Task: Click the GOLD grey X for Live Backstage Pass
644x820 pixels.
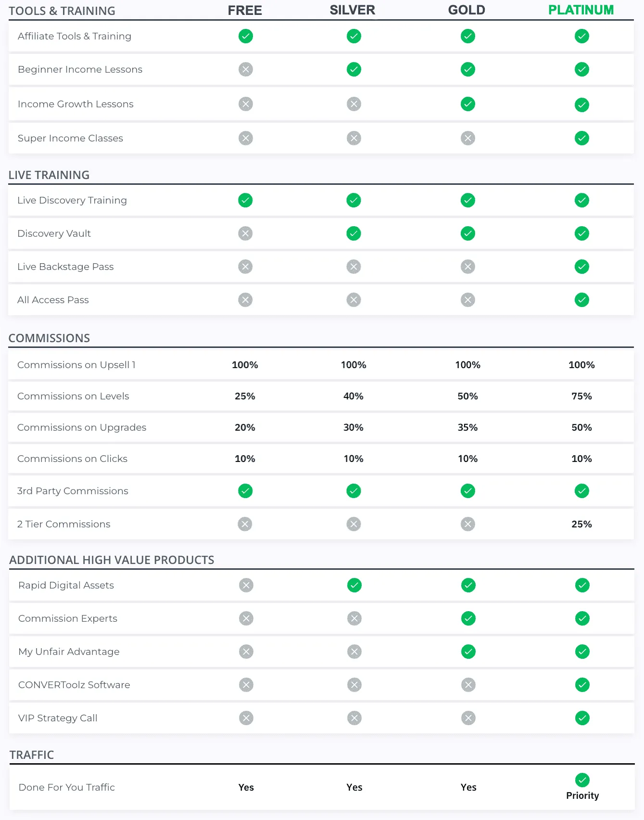Action: click(468, 267)
